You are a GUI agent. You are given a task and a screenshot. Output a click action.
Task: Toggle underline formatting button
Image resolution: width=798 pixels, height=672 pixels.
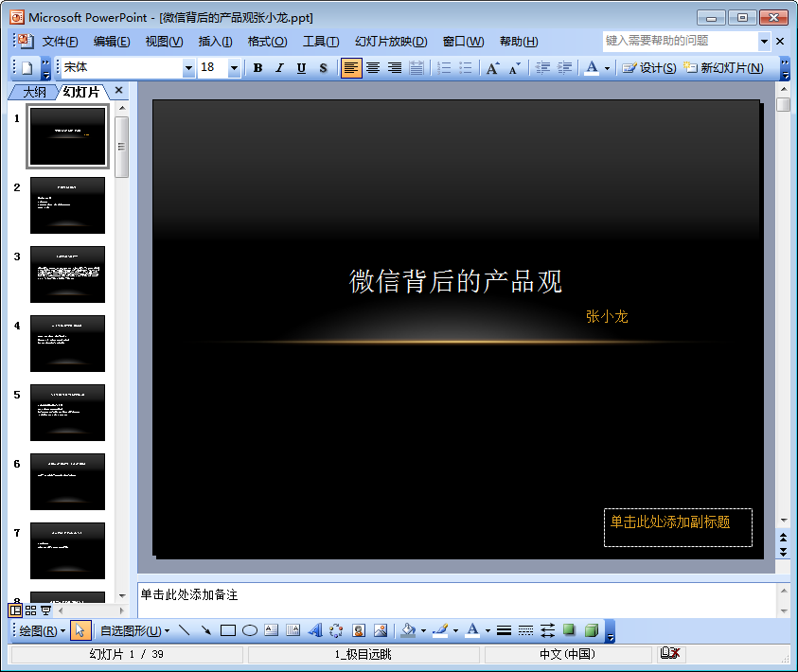click(301, 67)
